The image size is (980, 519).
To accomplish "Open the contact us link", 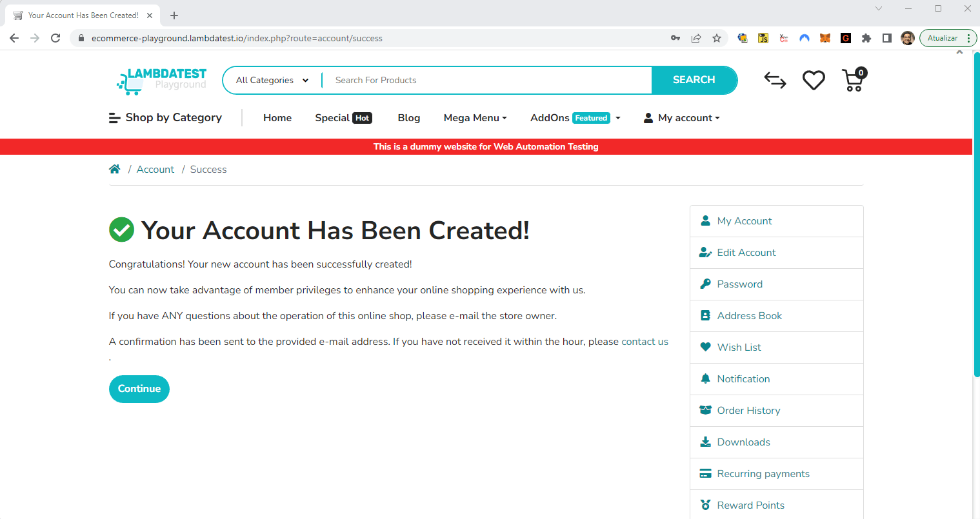I will 645,341.
